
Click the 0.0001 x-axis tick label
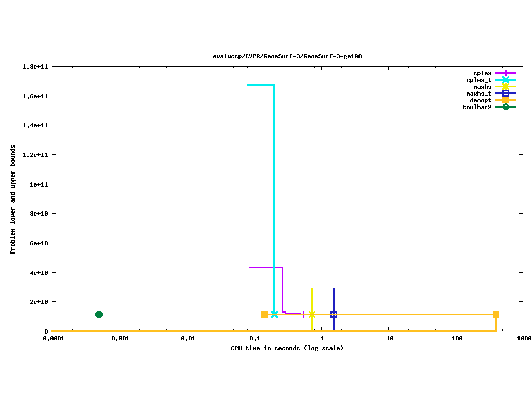52,338
